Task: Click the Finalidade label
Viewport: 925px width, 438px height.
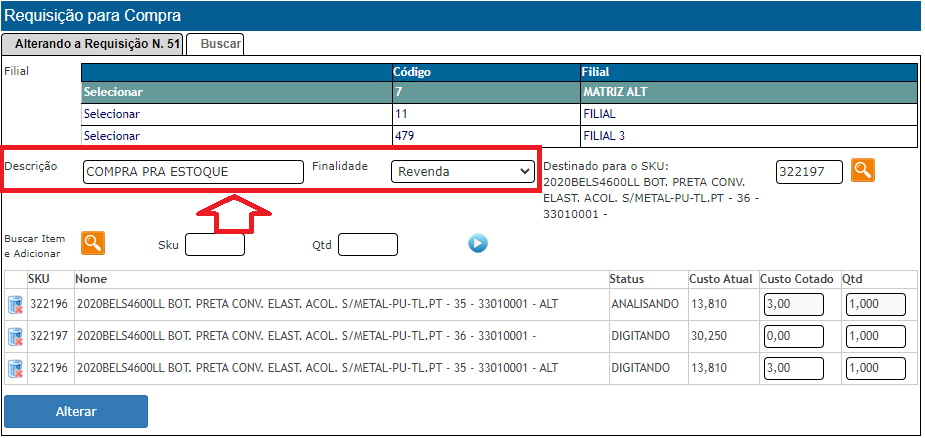Action: pos(340,166)
